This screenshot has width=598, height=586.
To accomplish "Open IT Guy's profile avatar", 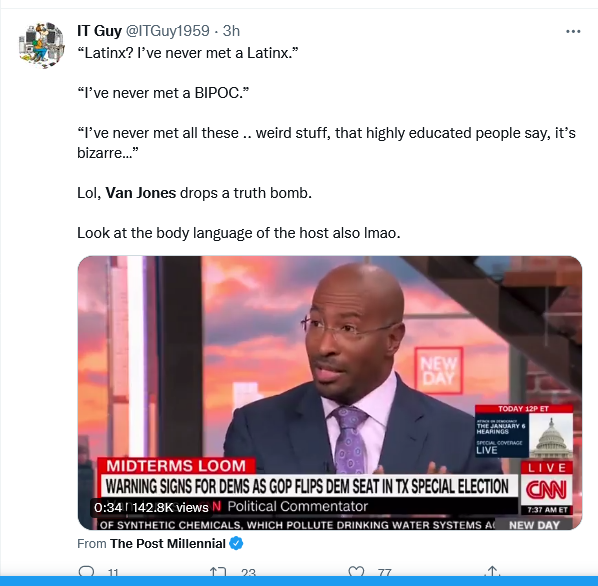I will tap(42, 45).
